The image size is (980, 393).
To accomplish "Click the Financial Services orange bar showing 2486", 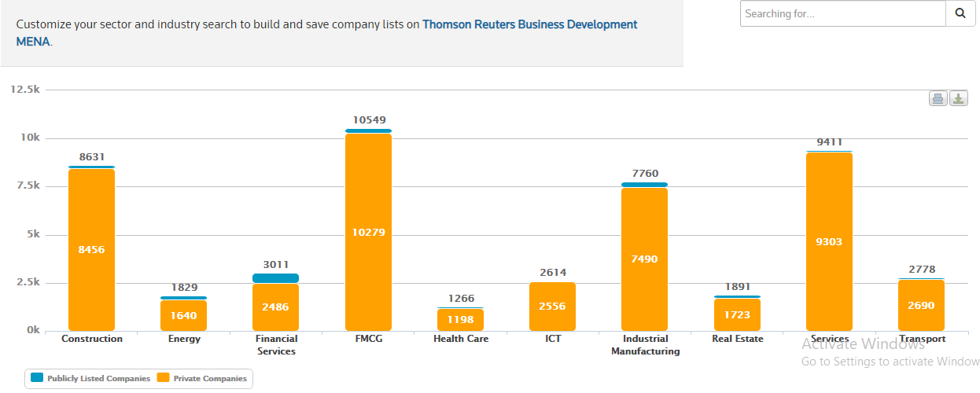I will 275,307.
